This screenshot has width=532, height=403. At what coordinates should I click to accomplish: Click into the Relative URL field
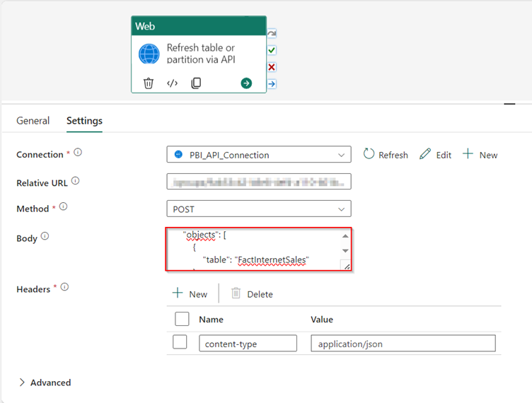click(x=259, y=182)
